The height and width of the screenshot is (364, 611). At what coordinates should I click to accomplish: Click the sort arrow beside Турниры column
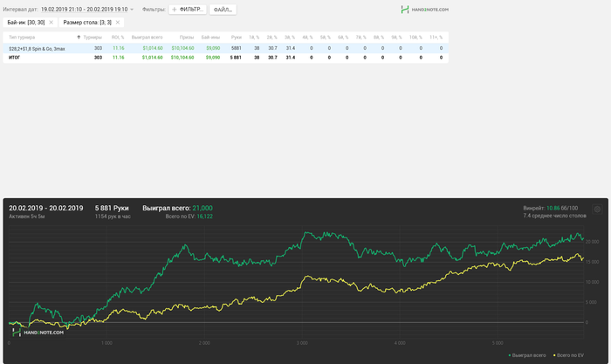coord(79,38)
